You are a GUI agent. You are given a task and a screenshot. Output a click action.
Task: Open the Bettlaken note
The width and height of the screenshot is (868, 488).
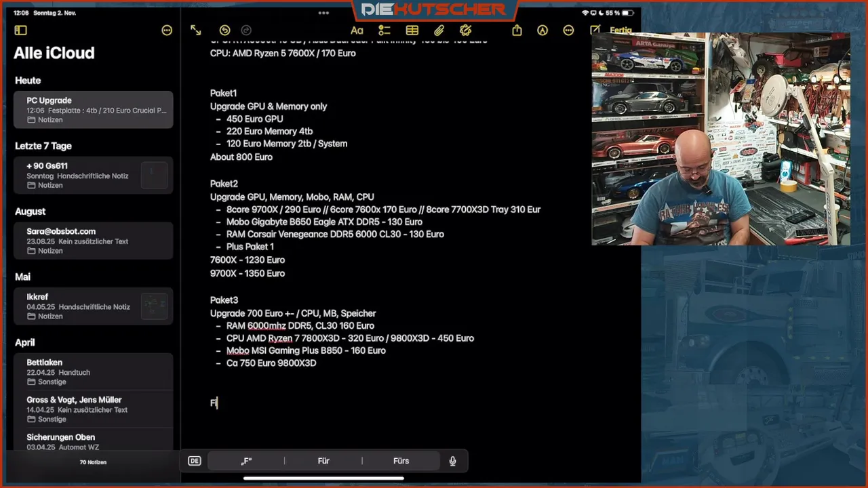pos(94,371)
